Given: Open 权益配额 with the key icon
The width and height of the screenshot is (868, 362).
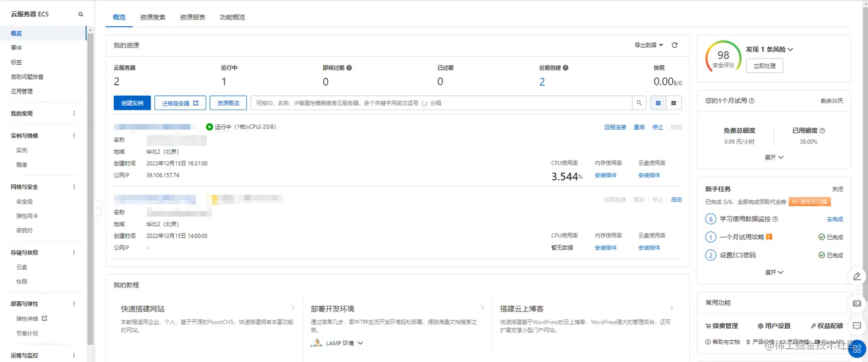Looking at the screenshot, I should pos(827,326).
